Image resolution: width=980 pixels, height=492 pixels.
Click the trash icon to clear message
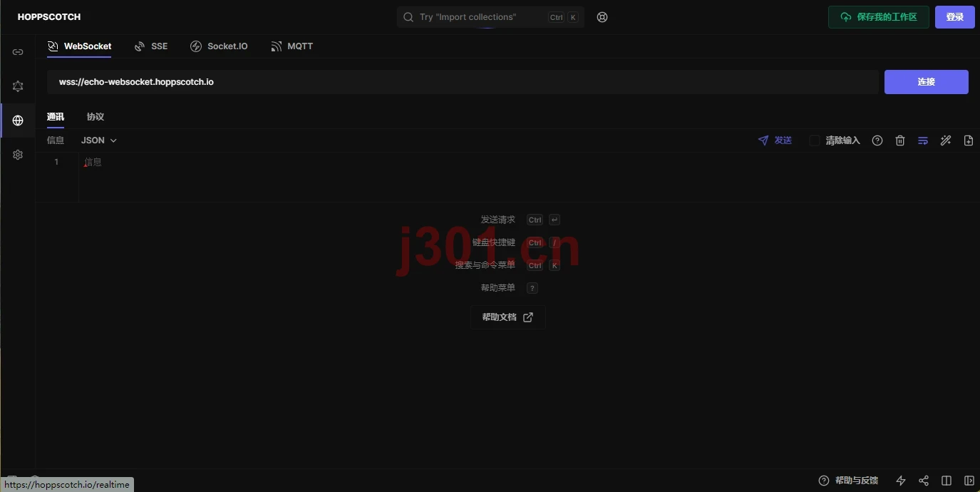900,140
